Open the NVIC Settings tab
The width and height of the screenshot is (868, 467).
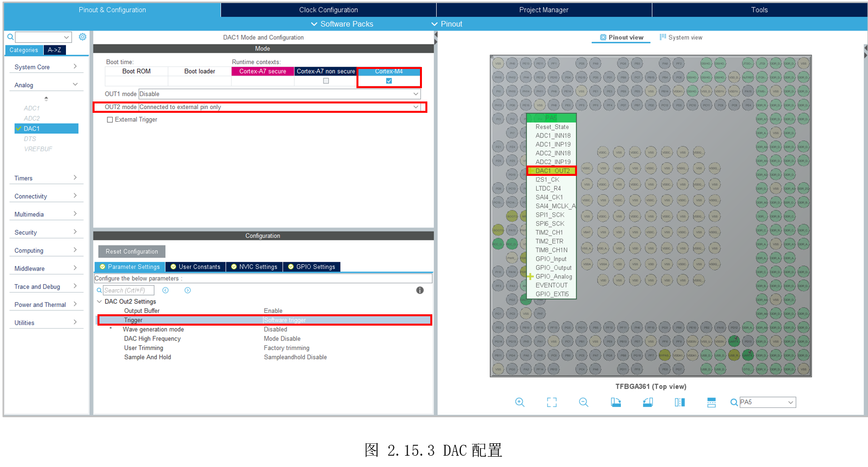[254, 267]
